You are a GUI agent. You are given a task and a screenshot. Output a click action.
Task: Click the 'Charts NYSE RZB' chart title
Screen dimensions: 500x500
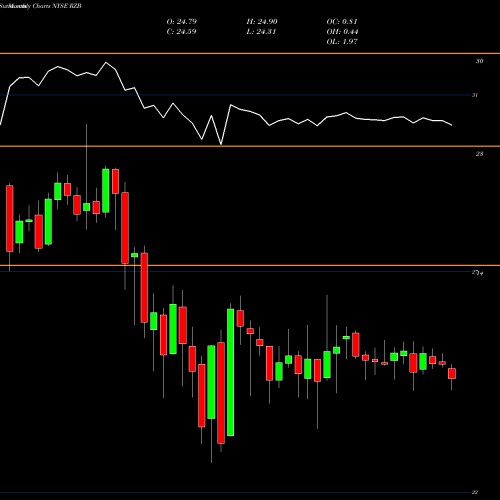click(57, 6)
